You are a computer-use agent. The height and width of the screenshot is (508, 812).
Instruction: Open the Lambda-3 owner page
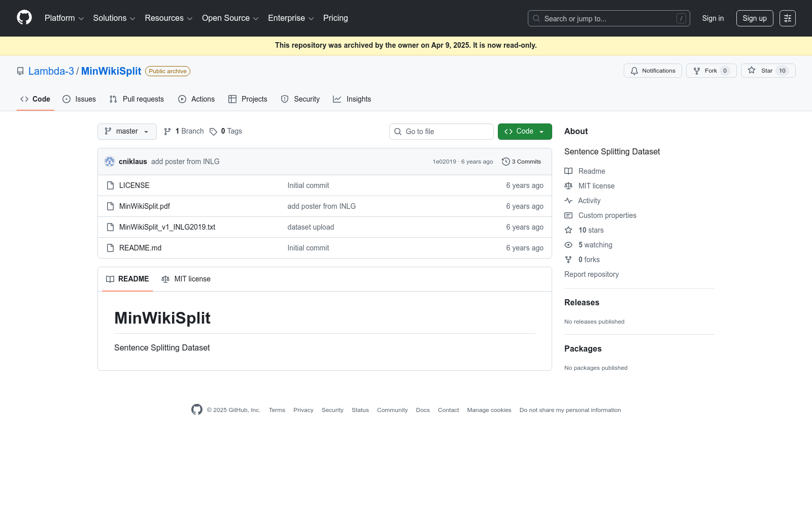click(x=51, y=71)
